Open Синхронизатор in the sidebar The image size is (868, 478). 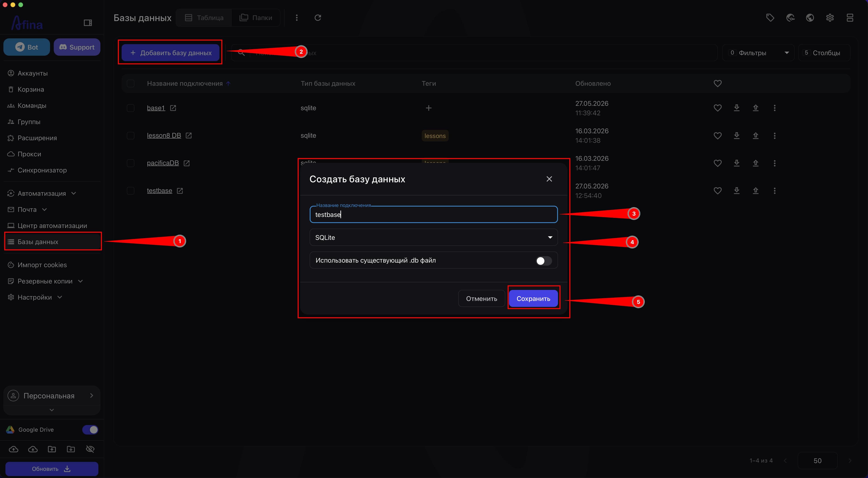pos(42,170)
